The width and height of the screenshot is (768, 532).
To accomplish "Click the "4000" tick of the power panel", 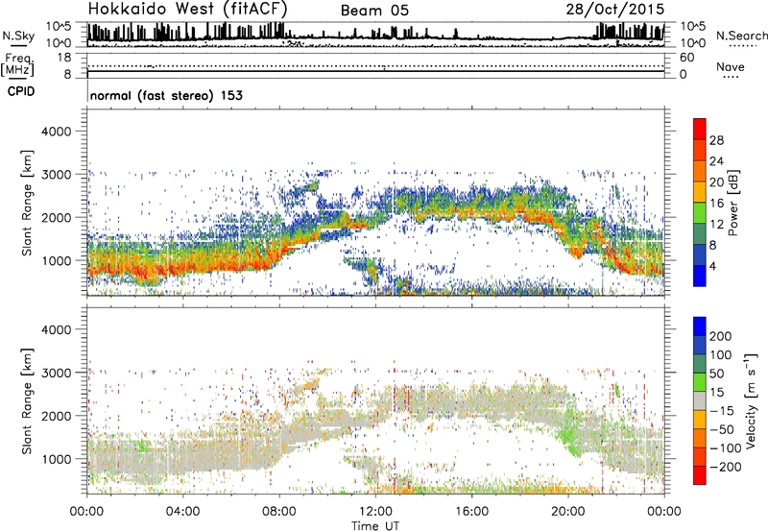I will 57,132.
